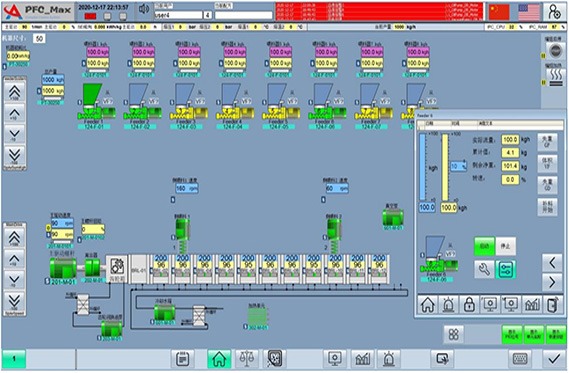Click the checkmark confirm button at bottom right

click(554, 359)
